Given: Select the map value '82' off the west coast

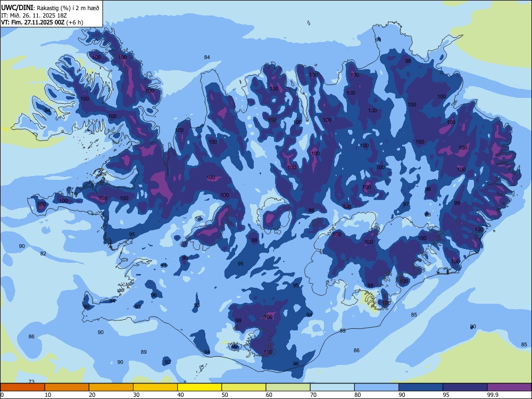Looking at the screenshot, I should (43, 254).
